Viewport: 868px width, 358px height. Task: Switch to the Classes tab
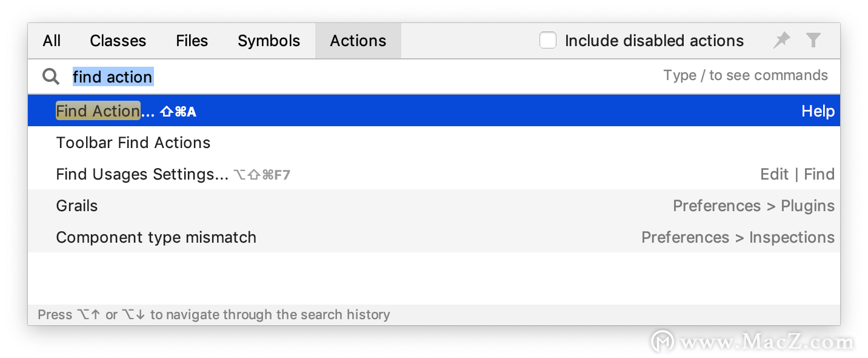point(118,41)
